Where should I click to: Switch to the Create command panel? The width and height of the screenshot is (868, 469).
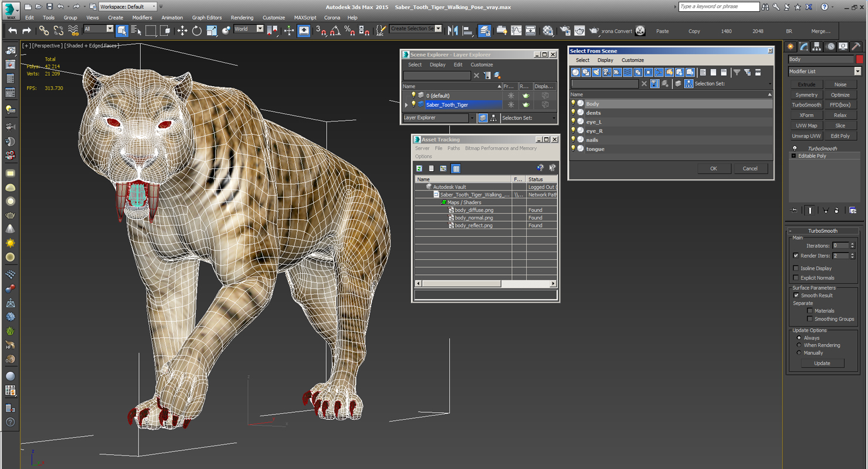tap(791, 46)
